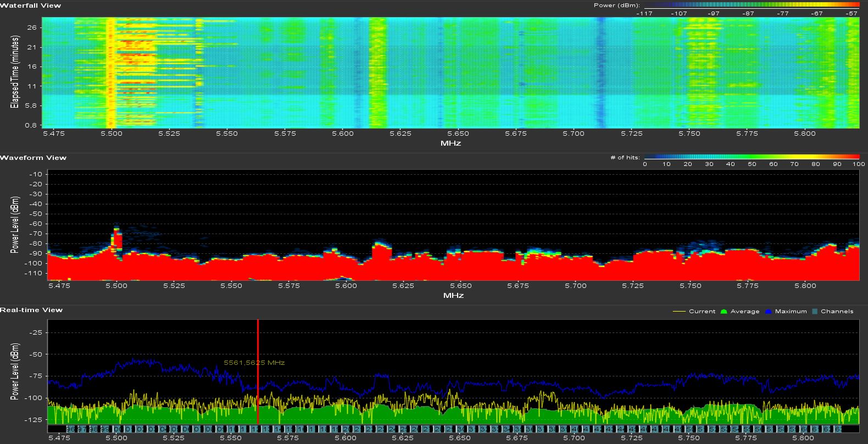868x444 pixels.
Task: Click the bright yellow 5.500 MHz band in waterfall
Action: [111, 71]
